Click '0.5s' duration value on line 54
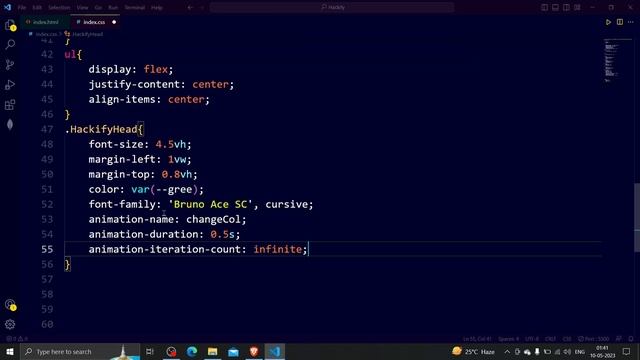 (x=222, y=235)
